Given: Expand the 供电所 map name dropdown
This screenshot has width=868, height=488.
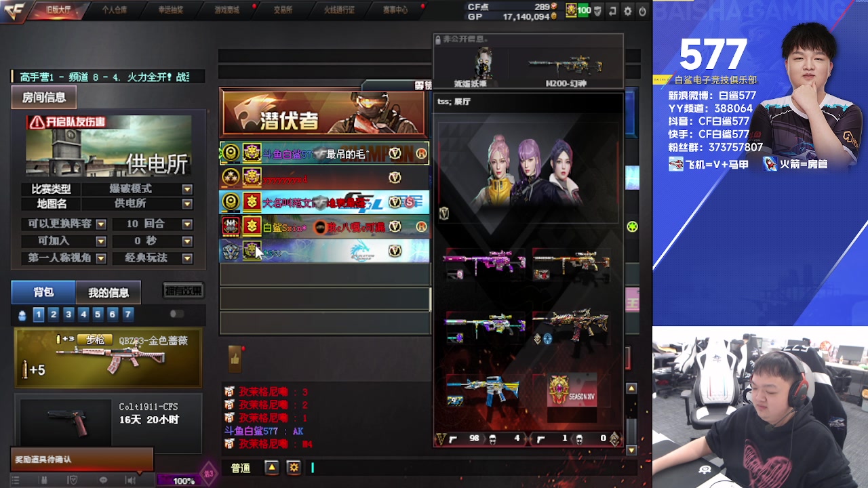Looking at the screenshot, I should point(187,204).
